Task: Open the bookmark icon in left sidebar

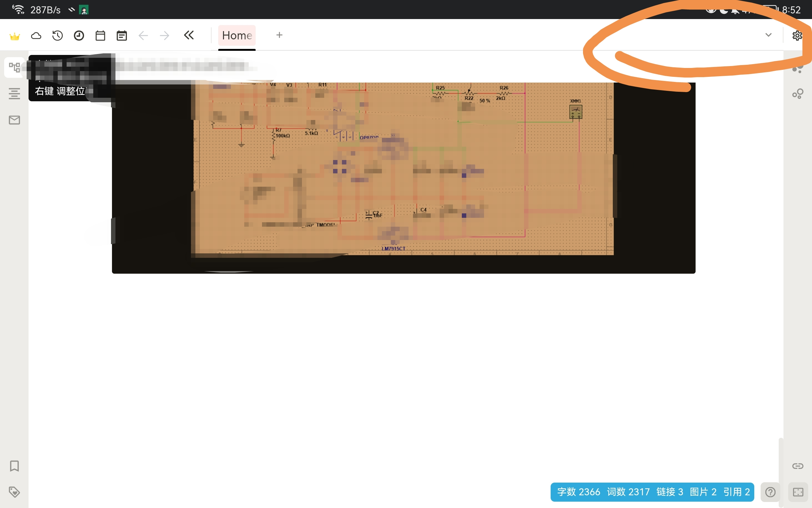Action: 14,466
